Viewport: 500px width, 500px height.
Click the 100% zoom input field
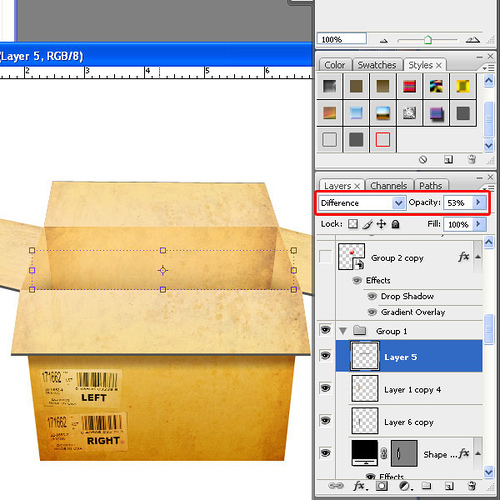[342, 39]
